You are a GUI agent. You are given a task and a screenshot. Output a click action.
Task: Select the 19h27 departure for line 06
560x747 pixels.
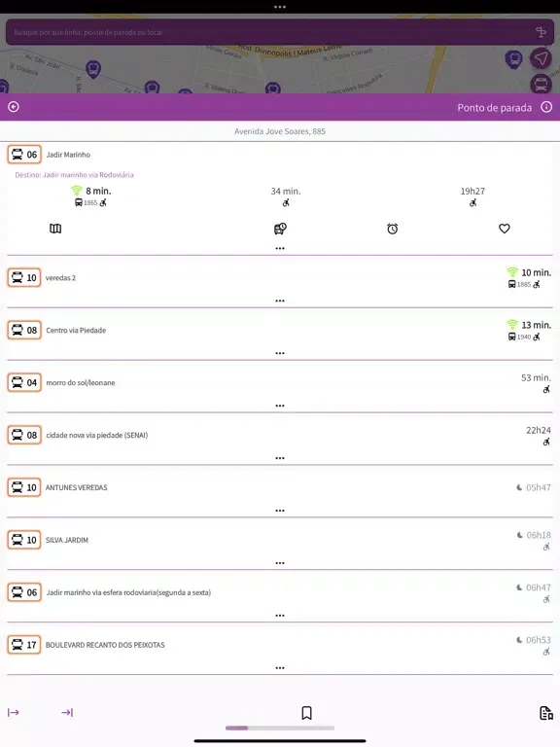(472, 196)
